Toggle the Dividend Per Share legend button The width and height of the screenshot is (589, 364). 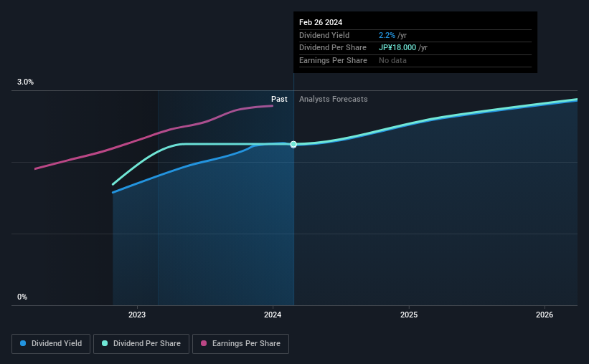pyautogui.click(x=141, y=344)
